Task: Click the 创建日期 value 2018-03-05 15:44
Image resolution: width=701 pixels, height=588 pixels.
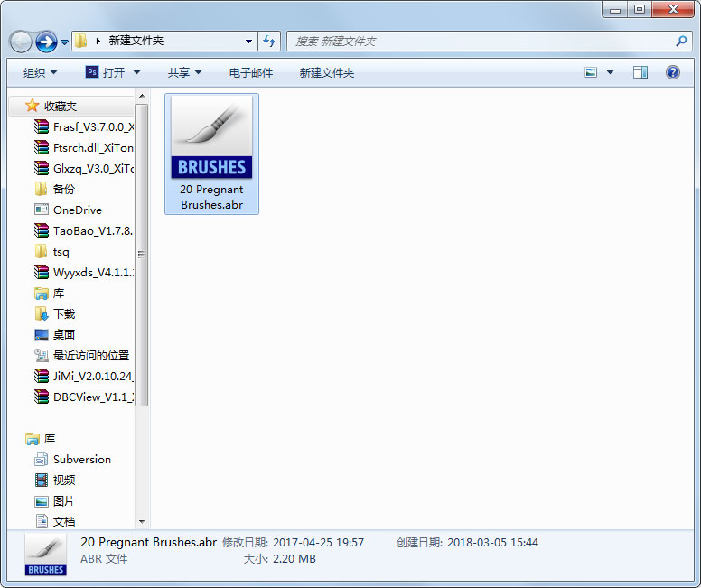Action: click(x=492, y=543)
